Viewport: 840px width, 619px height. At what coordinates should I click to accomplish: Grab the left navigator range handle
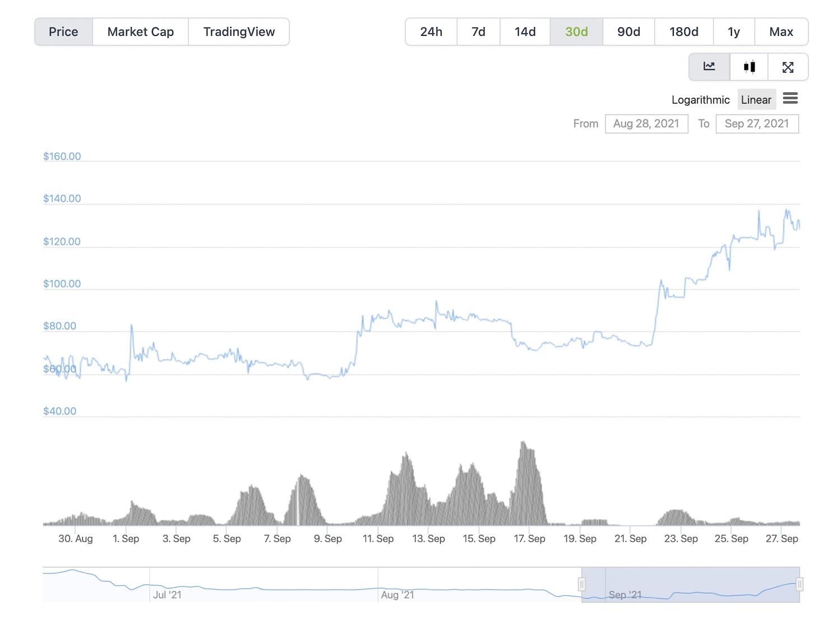tap(582, 584)
